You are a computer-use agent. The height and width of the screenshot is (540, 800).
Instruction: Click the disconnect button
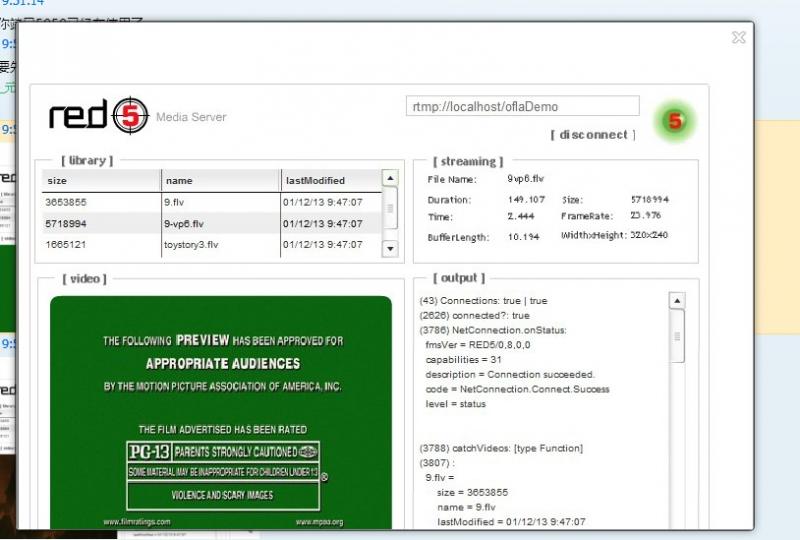tap(593, 135)
